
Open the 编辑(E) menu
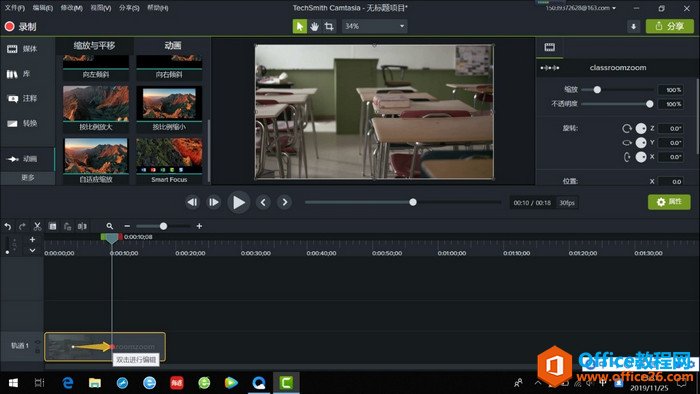click(x=42, y=8)
